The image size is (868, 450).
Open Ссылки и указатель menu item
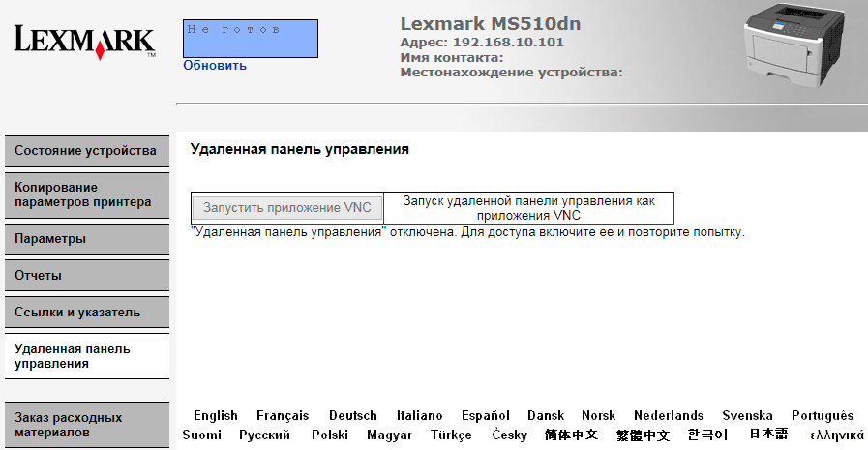pos(87,313)
